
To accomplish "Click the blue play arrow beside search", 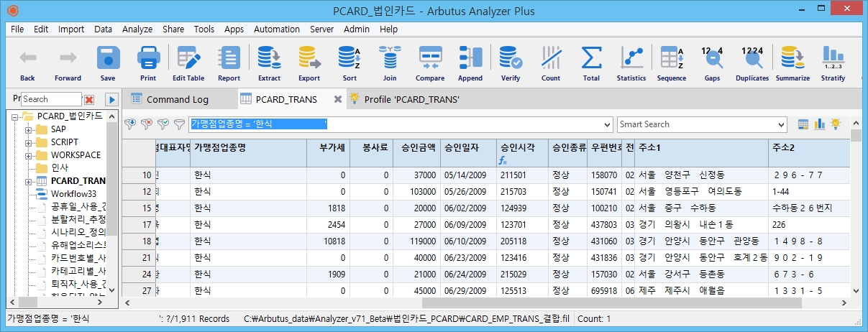I will pos(111,99).
